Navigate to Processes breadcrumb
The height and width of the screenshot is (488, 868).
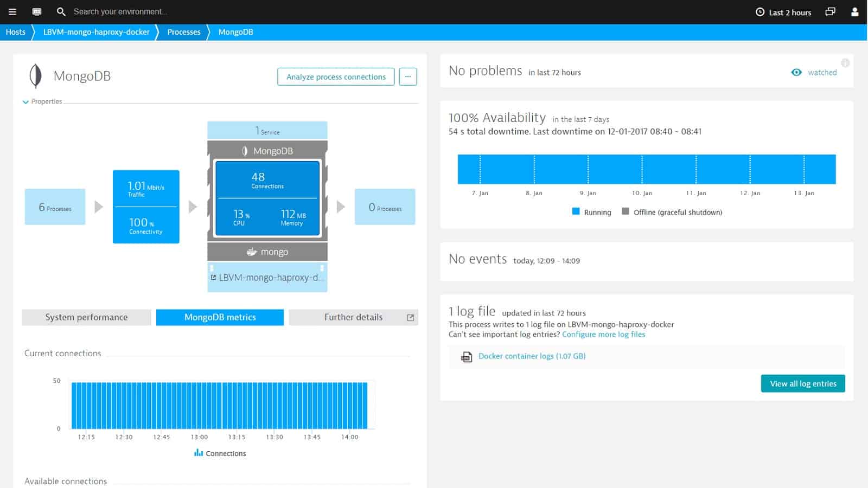(x=184, y=32)
